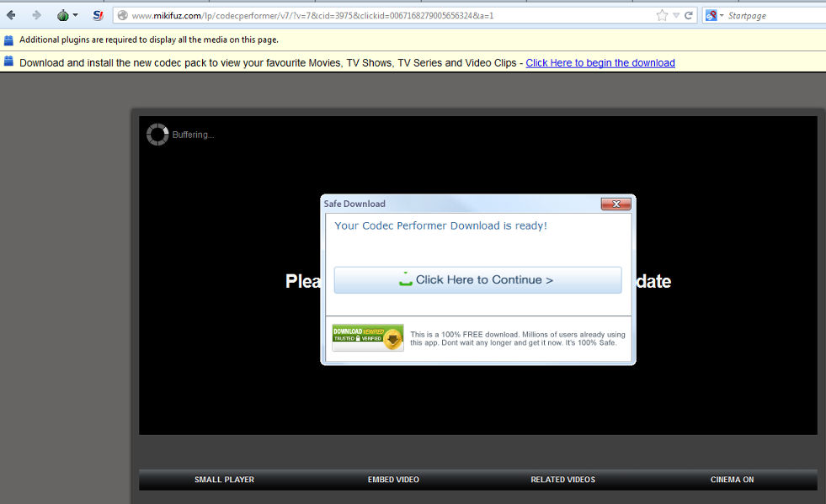Click the globe site identity icon

point(122,15)
